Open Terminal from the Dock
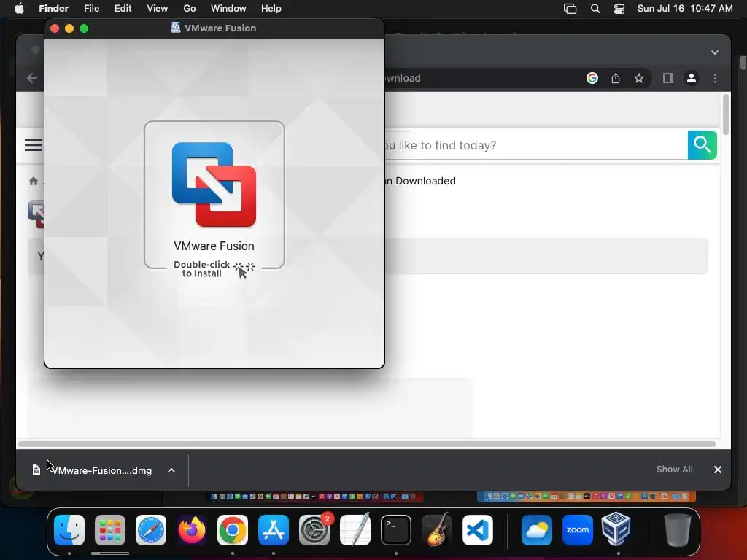The image size is (747, 560). tap(396, 530)
